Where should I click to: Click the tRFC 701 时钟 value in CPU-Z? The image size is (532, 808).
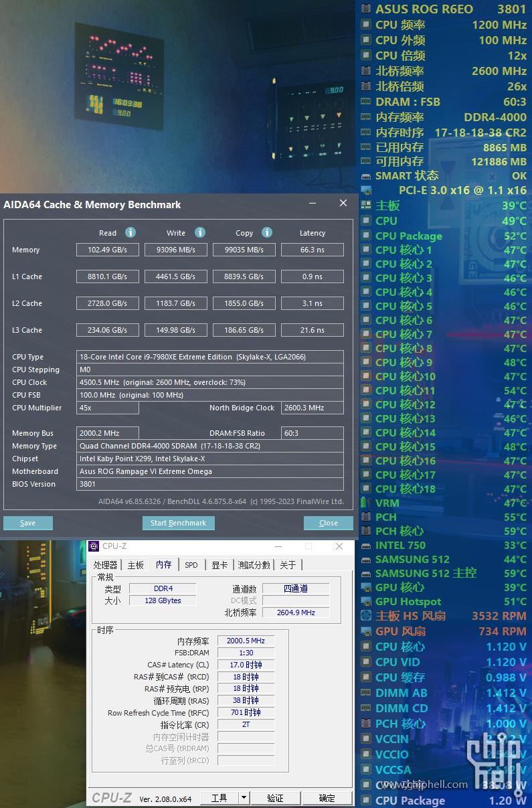point(246,712)
